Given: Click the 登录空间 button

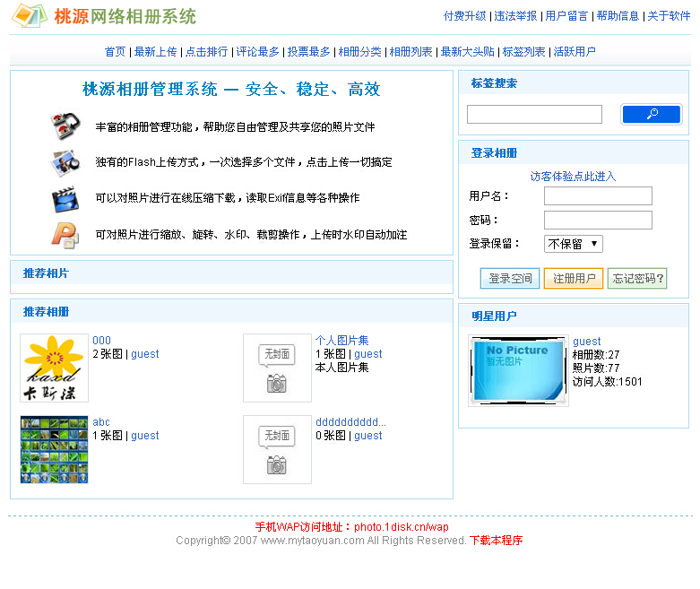Looking at the screenshot, I should click(x=510, y=279).
